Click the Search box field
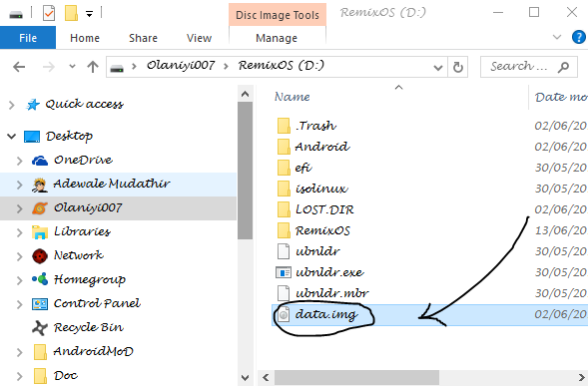The image size is (588, 386). 529,67
